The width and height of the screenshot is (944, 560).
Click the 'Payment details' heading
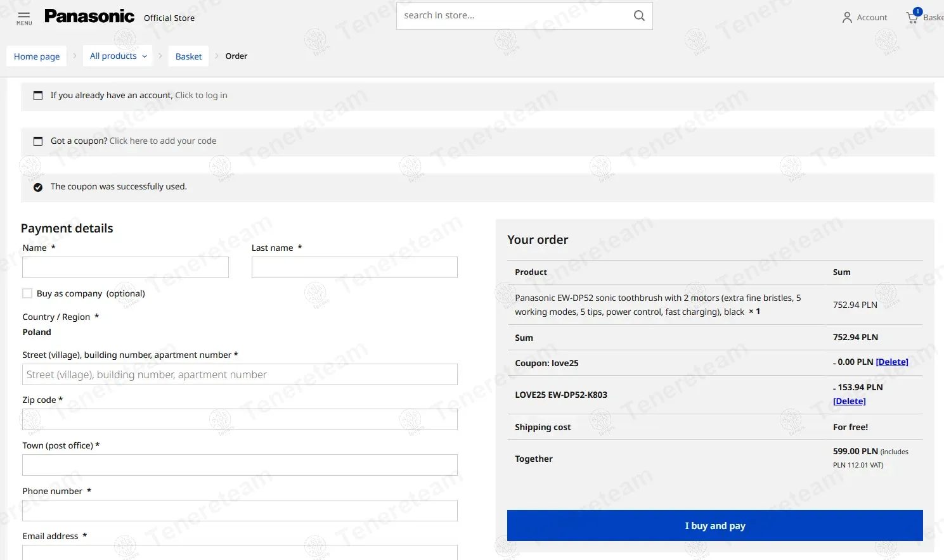click(67, 228)
